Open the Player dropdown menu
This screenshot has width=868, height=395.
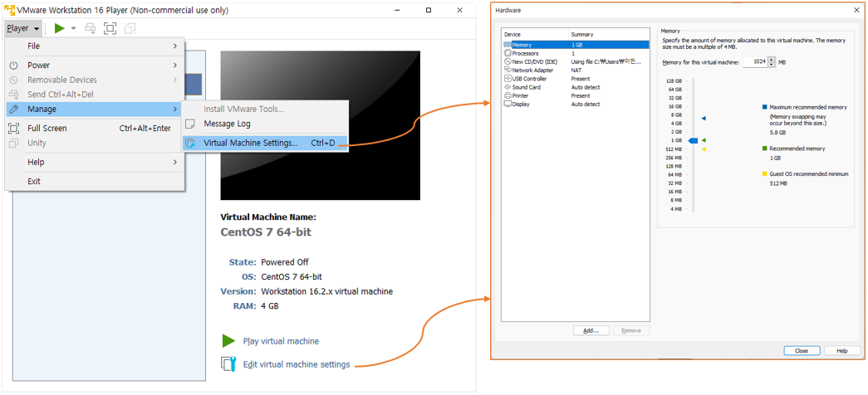coord(23,28)
